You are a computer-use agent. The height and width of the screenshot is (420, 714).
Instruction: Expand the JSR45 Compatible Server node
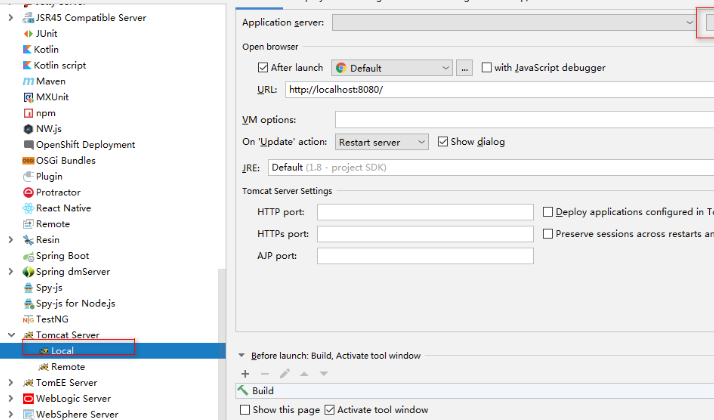click(x=10, y=18)
